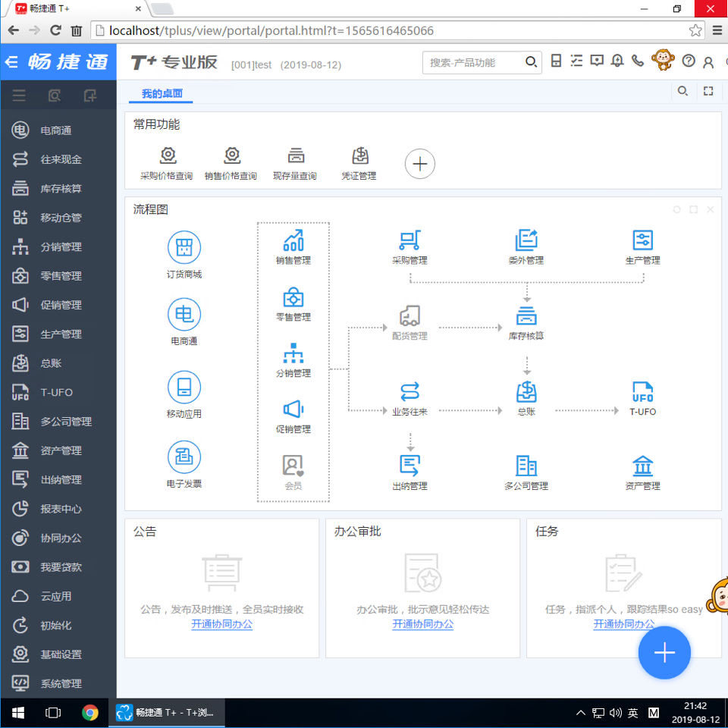The width and height of the screenshot is (728, 728).
Task: Open 电子发票 from the flow diagram
Action: 184,460
